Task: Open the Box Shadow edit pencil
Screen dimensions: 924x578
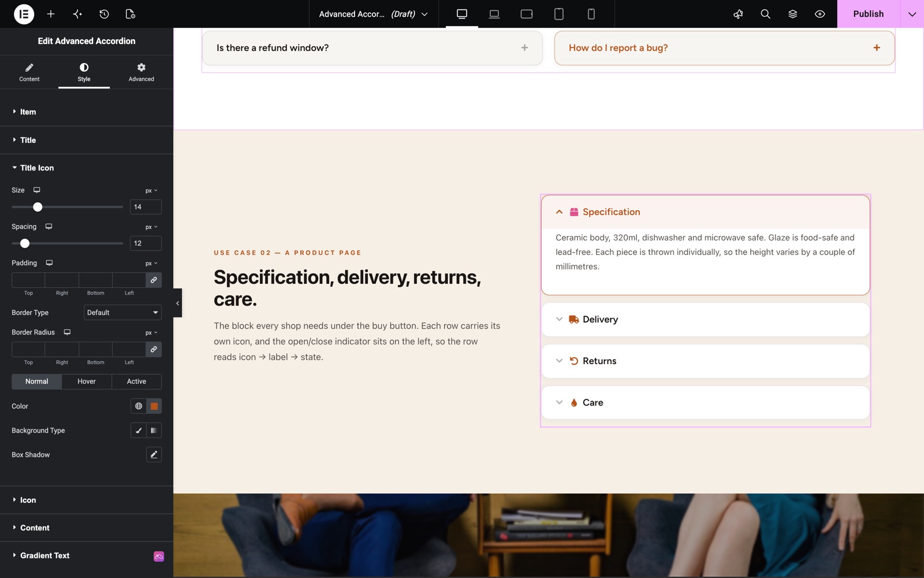Action: 154,455
